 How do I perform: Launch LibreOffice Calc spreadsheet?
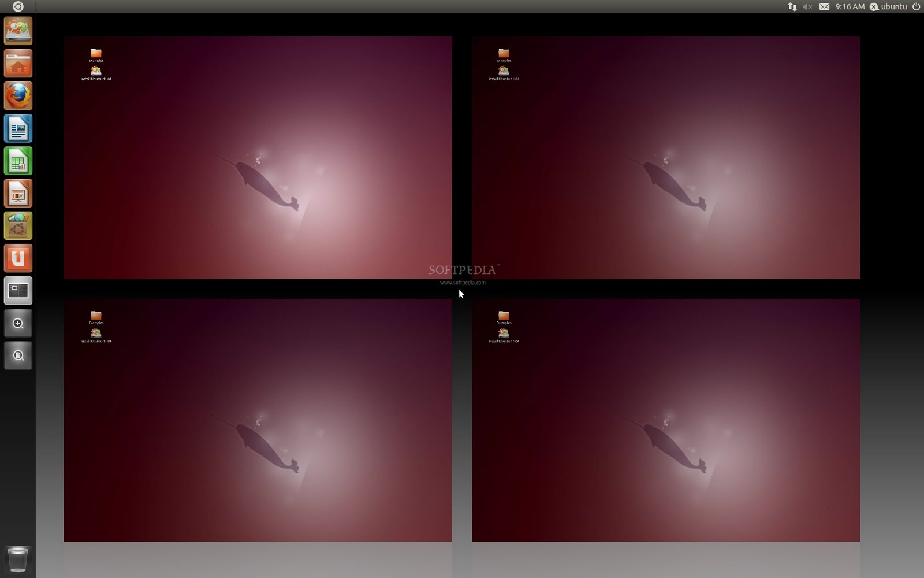(x=18, y=161)
